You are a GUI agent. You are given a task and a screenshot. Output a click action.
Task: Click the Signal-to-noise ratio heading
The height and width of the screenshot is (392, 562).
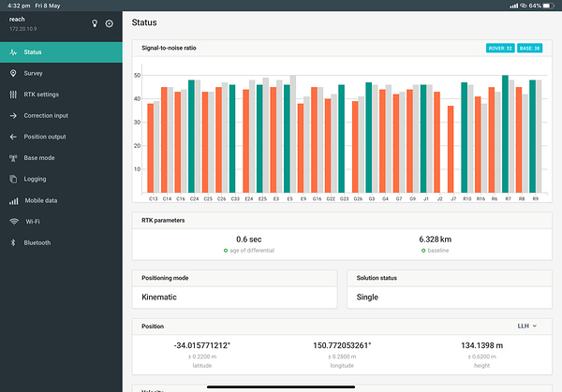(x=169, y=48)
